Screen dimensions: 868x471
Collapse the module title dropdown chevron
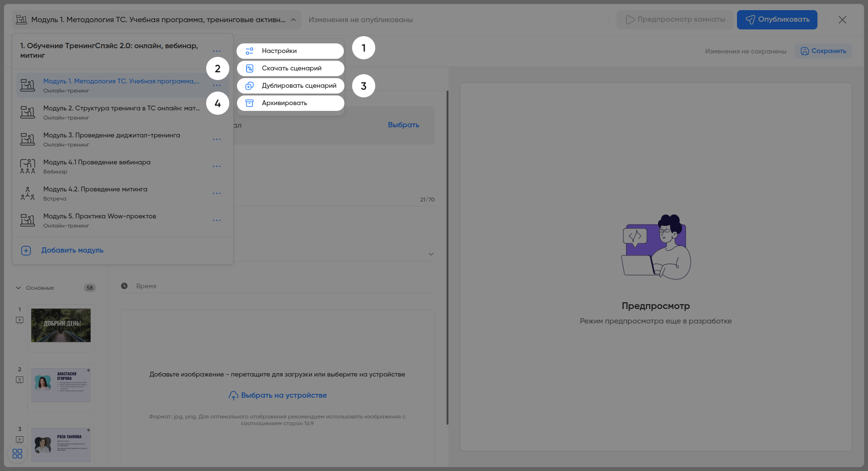pos(293,20)
